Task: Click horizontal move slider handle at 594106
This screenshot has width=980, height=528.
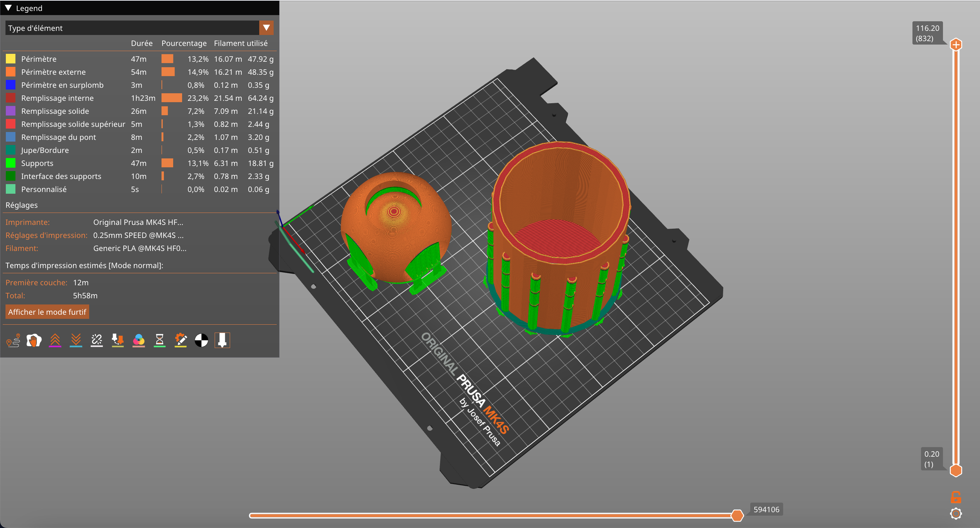Action: point(737,515)
